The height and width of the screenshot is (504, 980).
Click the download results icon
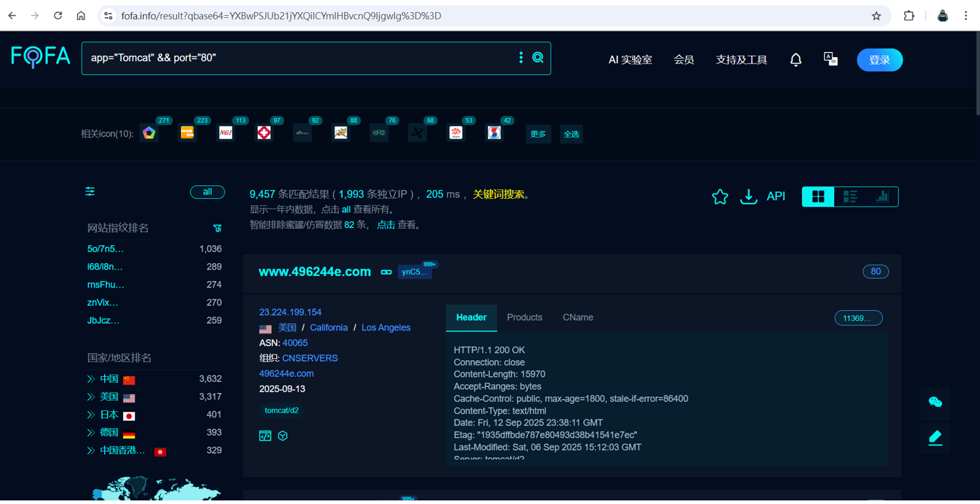[748, 197]
